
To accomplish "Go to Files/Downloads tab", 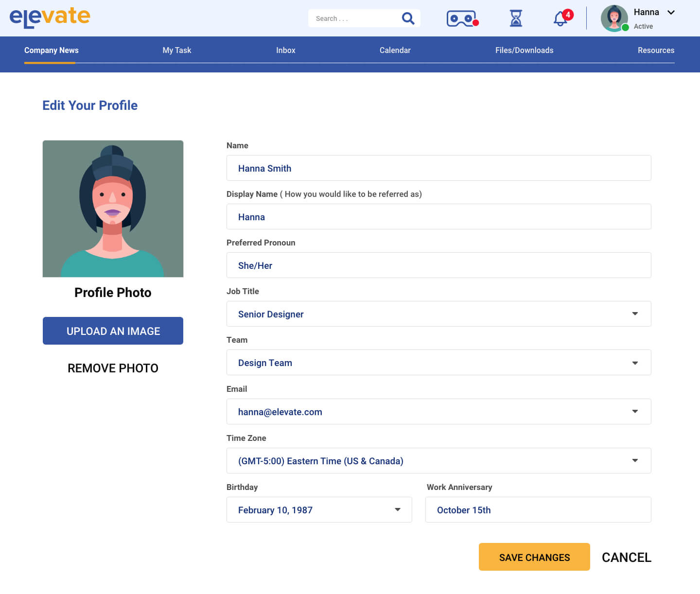I will pos(525,50).
